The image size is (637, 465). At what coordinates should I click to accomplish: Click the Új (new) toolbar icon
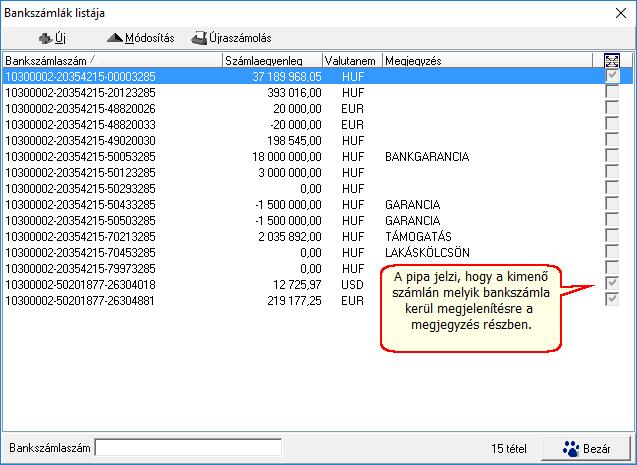click(45, 39)
